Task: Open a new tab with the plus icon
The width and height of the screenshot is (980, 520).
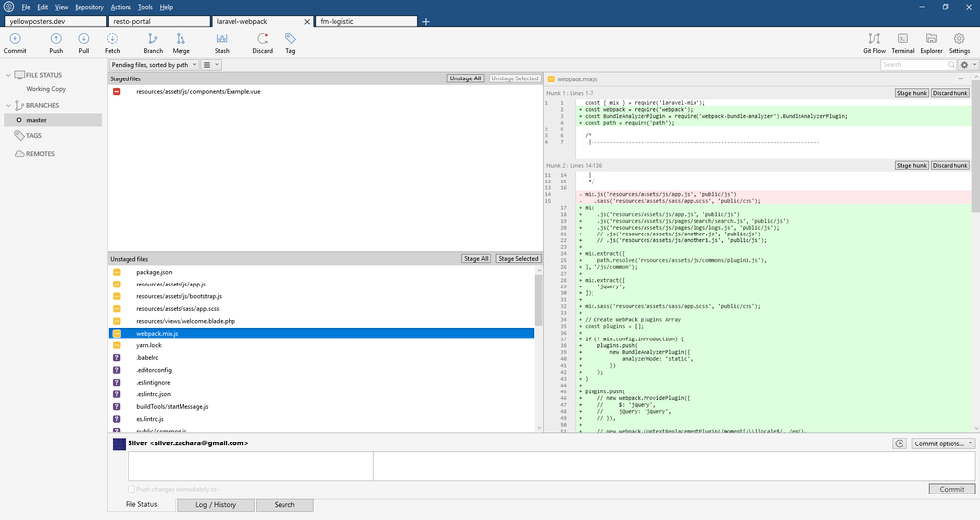Action: 426,22
